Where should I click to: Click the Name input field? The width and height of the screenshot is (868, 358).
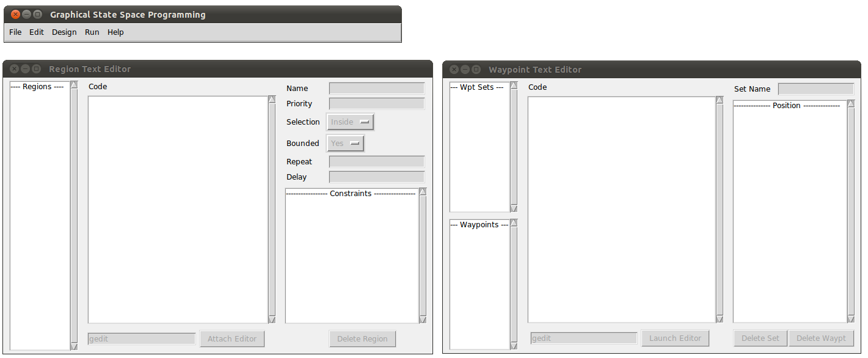point(376,87)
